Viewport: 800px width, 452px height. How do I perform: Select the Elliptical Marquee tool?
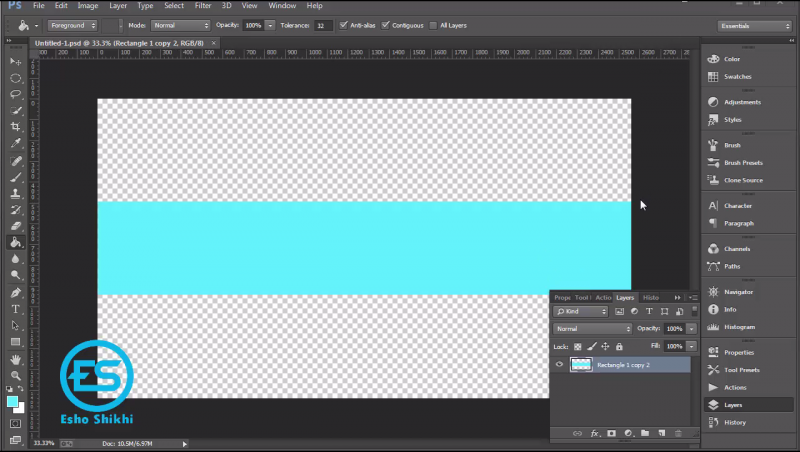[15, 79]
